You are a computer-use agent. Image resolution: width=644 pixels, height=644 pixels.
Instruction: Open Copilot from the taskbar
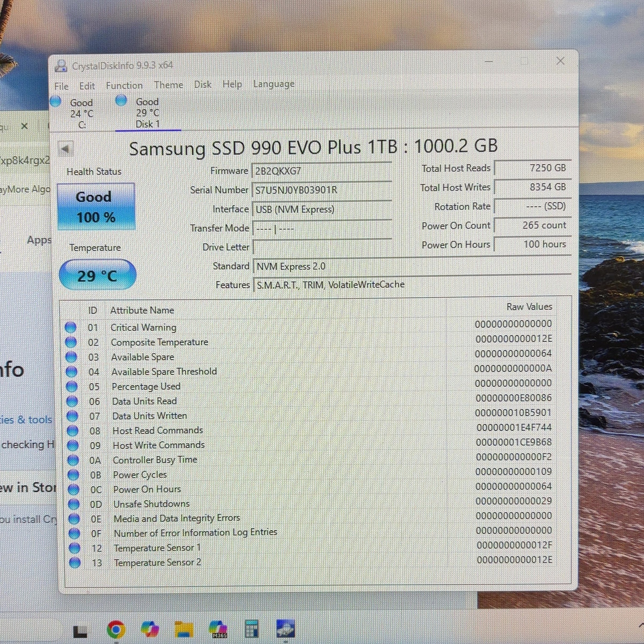point(150,629)
